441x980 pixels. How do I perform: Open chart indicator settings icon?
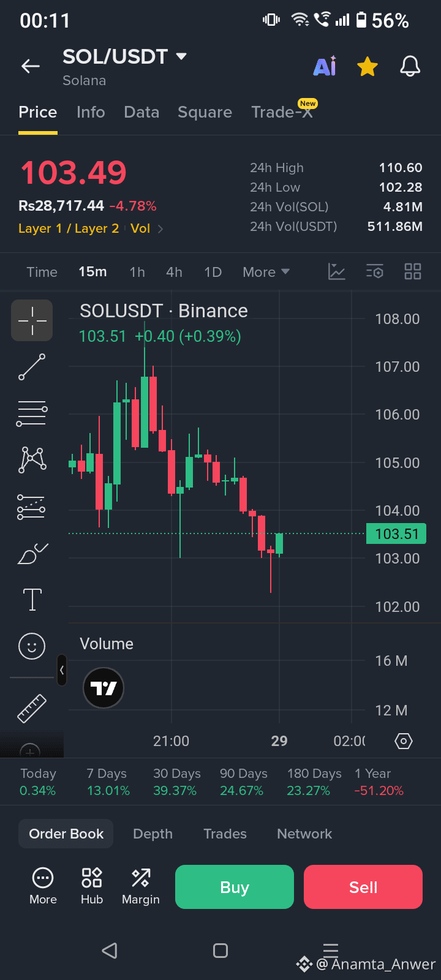(375, 271)
